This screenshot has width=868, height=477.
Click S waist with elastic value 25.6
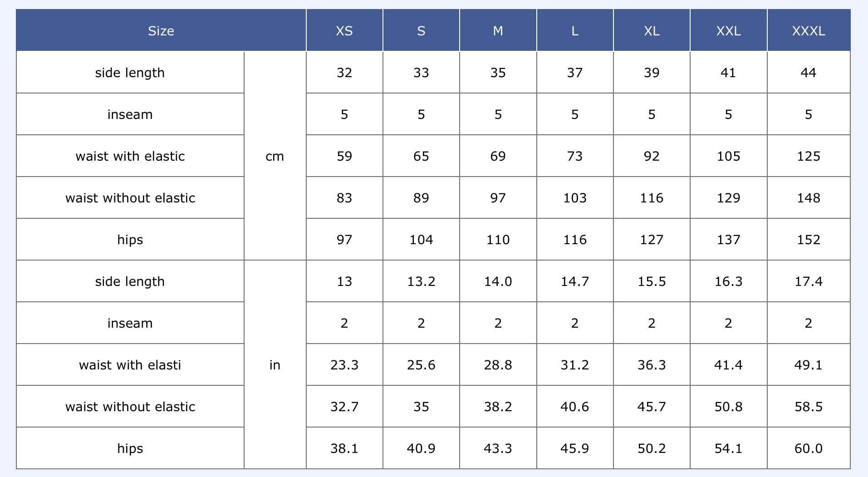point(421,365)
